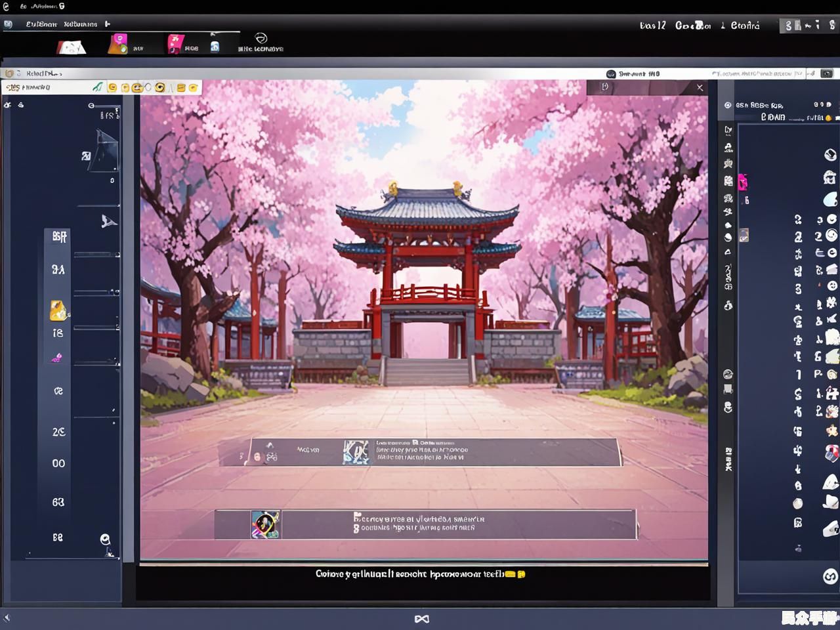Click the "00" value in left panel
The height and width of the screenshot is (630, 840).
[58, 463]
